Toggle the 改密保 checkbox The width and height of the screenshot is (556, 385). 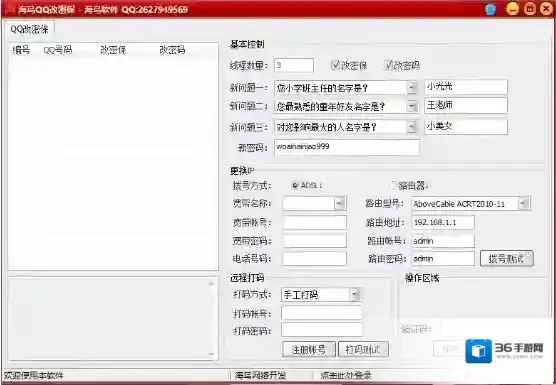pyautogui.click(x=335, y=65)
